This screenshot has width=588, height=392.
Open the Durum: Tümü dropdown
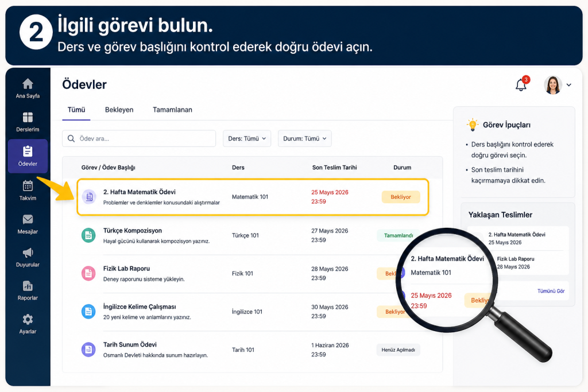(304, 139)
